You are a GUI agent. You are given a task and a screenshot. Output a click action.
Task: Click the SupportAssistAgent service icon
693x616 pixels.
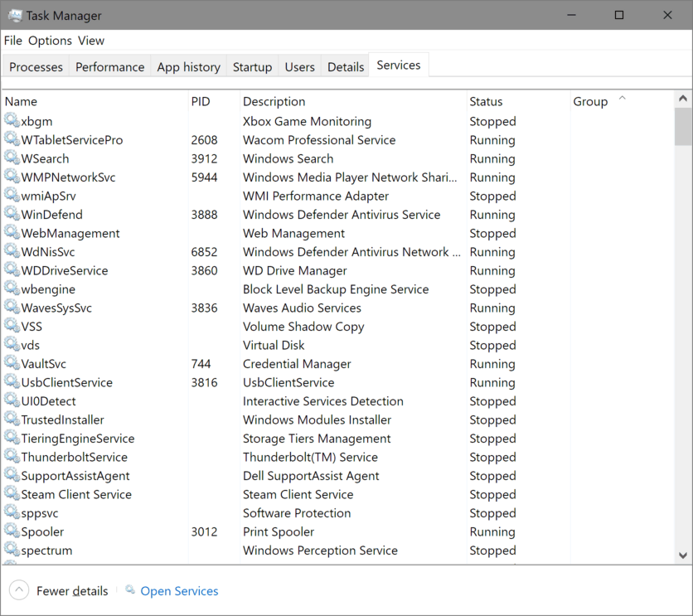point(12,474)
